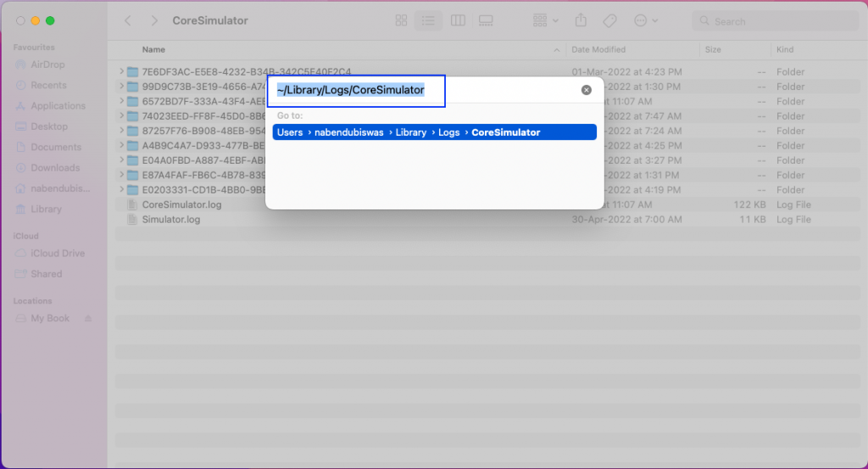Click the CoreSimulator.log file icon
Screen dimensions: 868x469
tap(132, 205)
